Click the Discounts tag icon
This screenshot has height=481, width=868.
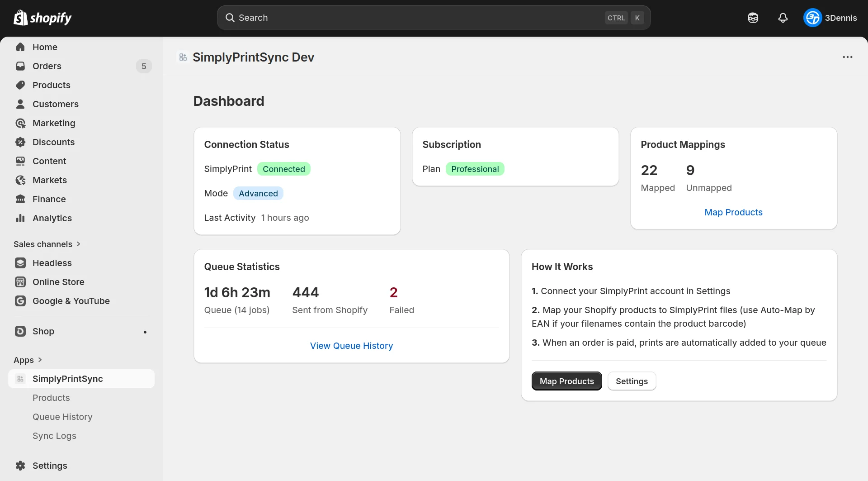(x=20, y=142)
